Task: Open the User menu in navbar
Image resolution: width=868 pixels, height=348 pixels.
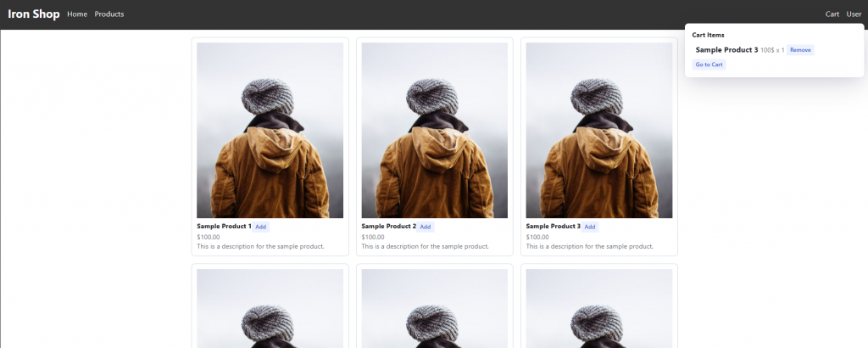Action: [854, 14]
